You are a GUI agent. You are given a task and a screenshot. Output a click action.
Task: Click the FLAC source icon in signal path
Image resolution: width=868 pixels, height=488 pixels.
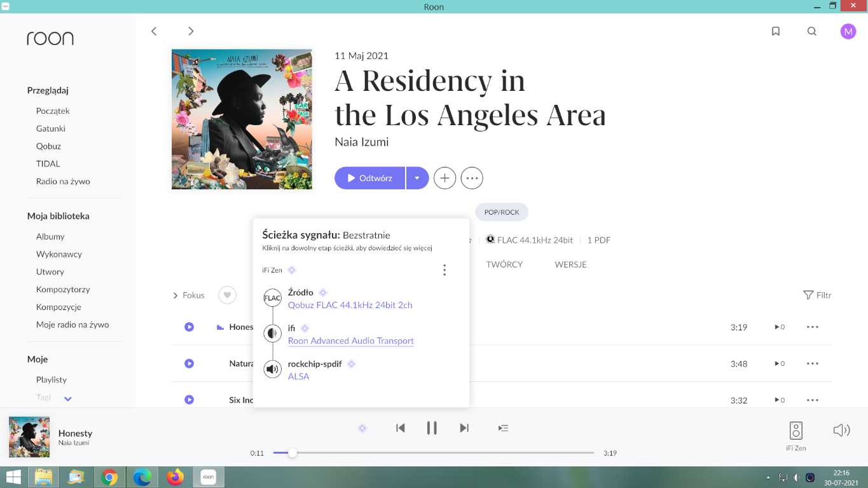[x=272, y=298]
